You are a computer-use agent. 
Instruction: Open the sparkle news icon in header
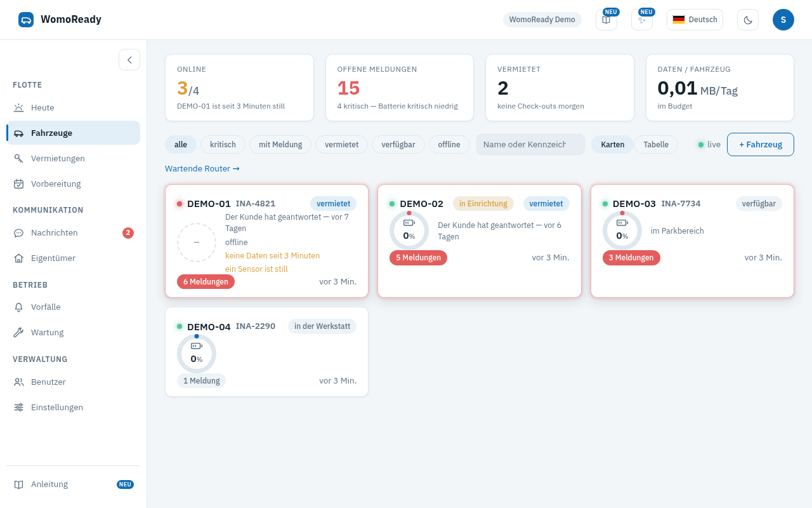coord(642,20)
